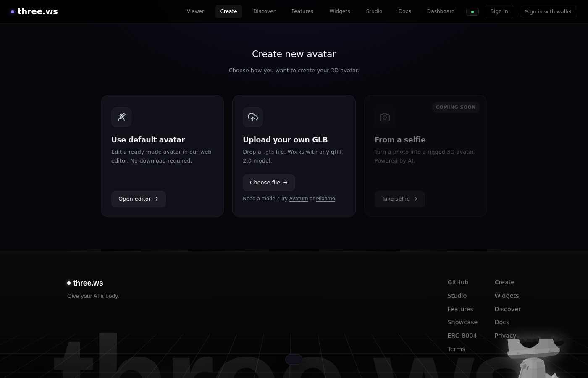Click the COMING SOON badge
This screenshot has height=378, width=588.
[x=456, y=107]
